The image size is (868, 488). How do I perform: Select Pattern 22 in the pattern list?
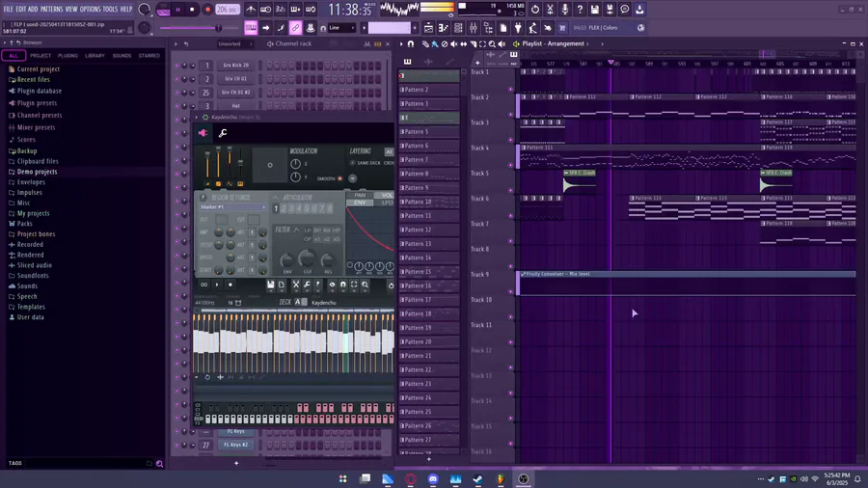click(429, 369)
